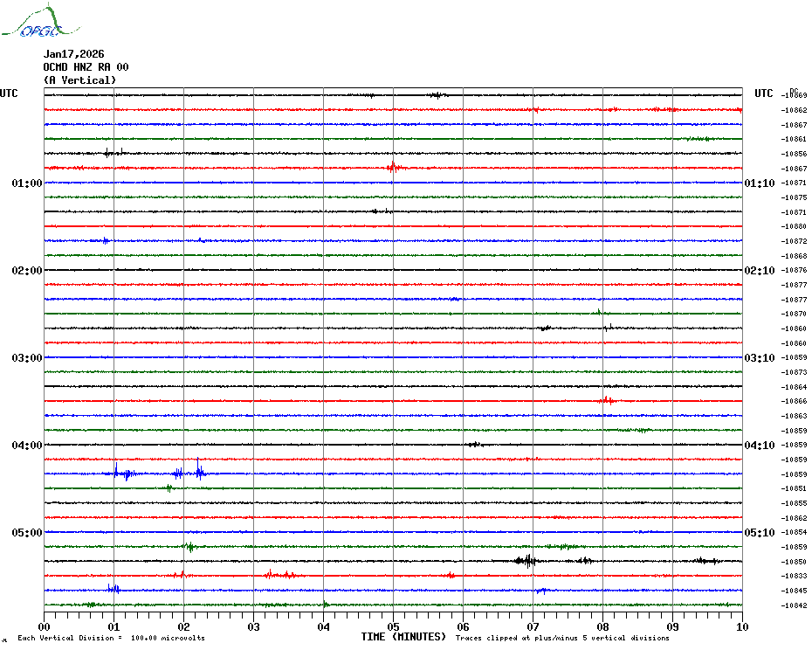
Task: Click the 01:00 UTC hour label
Action: coord(27,183)
